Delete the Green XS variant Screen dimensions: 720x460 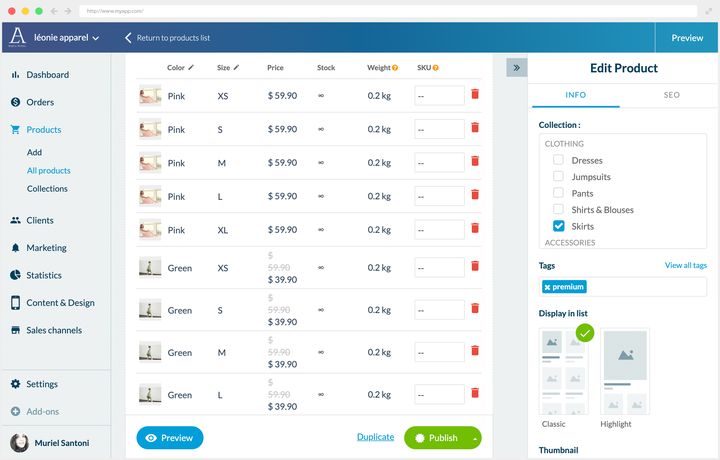pos(475,266)
